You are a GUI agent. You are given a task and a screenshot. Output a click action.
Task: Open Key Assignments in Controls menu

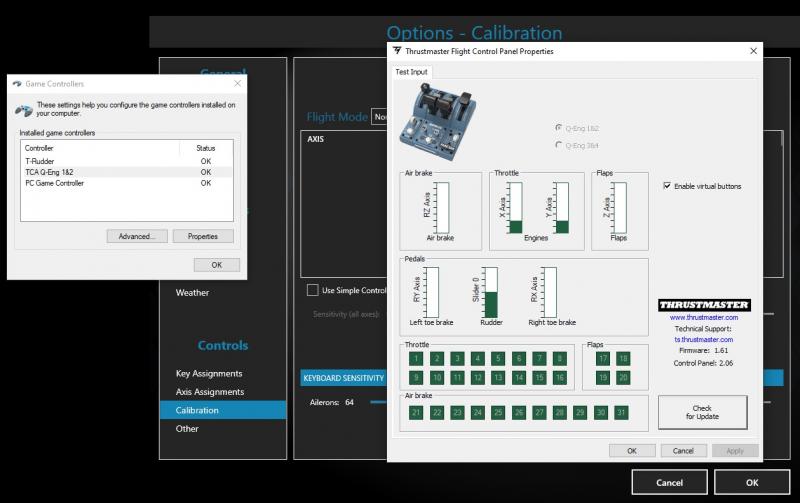(x=209, y=373)
